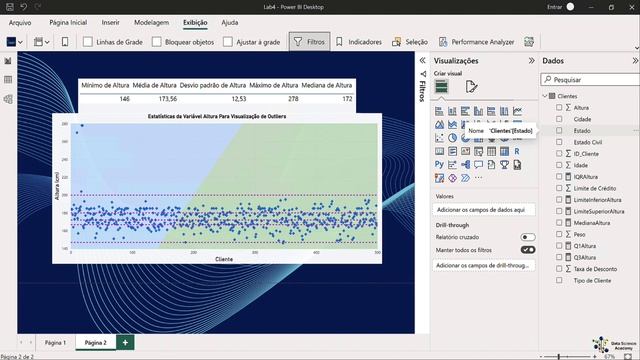The image size is (640, 360).
Task: Enable the Linhas de Grade checkbox
Action: pos(88,42)
